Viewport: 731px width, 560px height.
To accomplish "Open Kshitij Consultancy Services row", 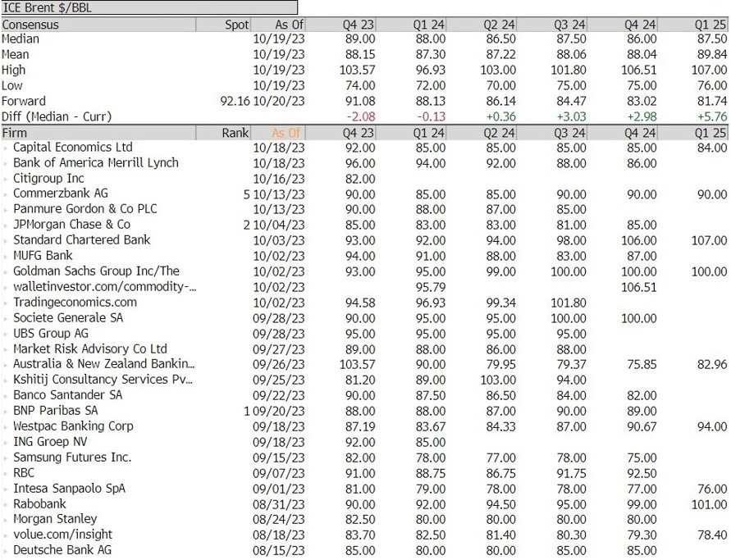I will 103,380.
